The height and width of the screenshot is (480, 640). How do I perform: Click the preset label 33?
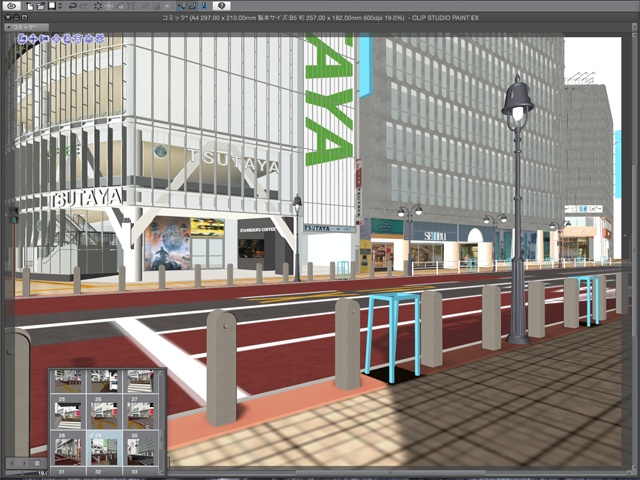click(134, 471)
